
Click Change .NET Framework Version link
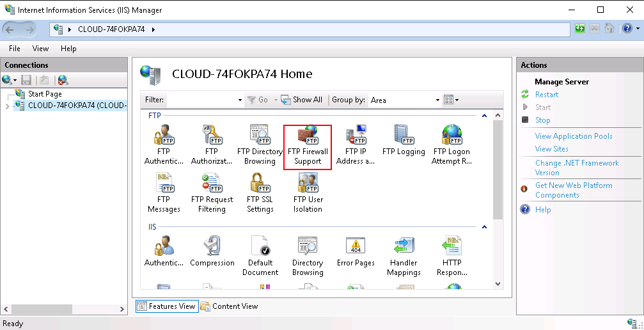[x=577, y=168]
